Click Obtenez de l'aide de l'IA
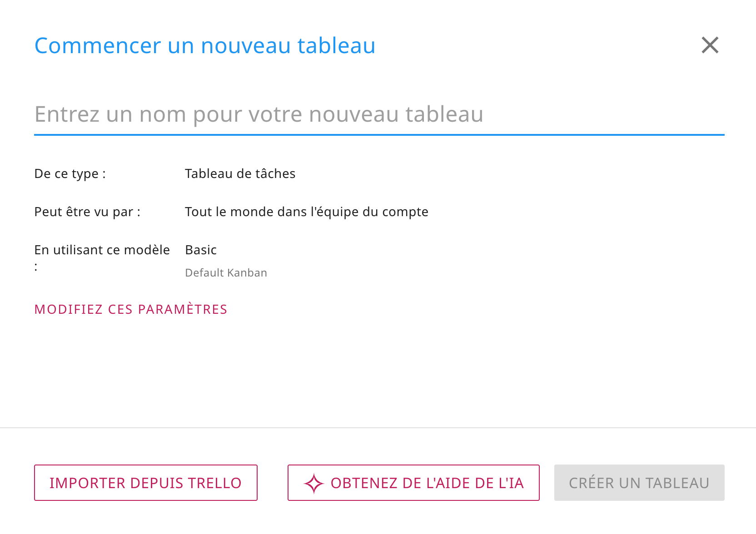Image resolution: width=756 pixels, height=534 pixels. tap(426, 483)
